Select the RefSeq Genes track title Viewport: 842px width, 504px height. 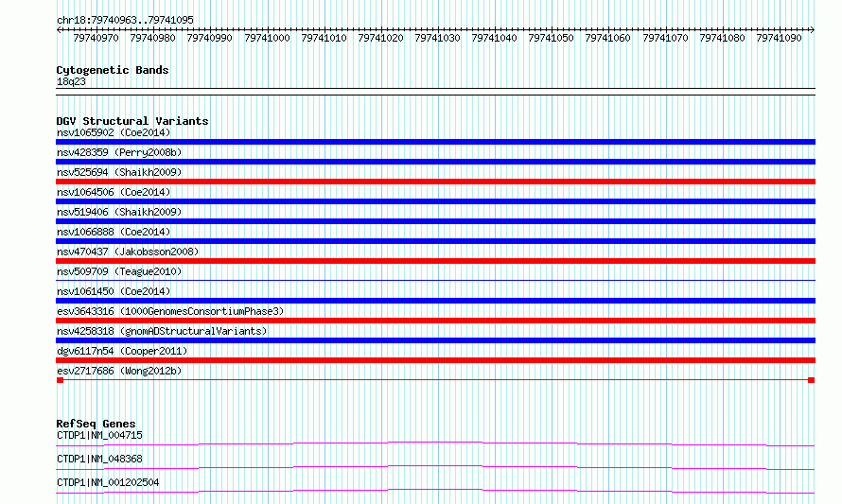(x=96, y=424)
